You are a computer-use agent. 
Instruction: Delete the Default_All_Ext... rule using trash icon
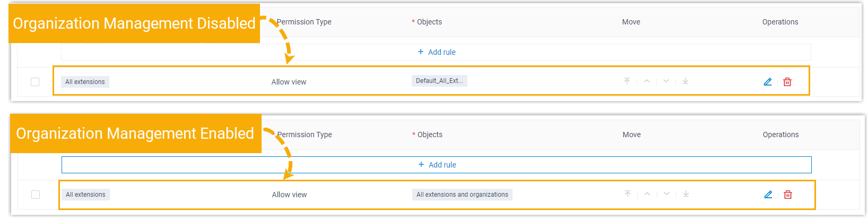click(x=787, y=82)
